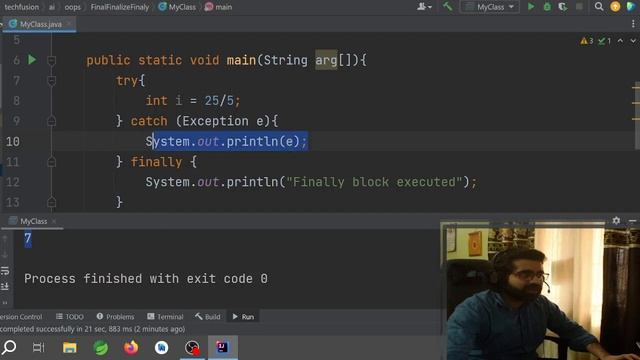The width and height of the screenshot is (640, 360).
Task: Click the 'oops' breadcrumb in navigation bar
Action: click(73, 7)
